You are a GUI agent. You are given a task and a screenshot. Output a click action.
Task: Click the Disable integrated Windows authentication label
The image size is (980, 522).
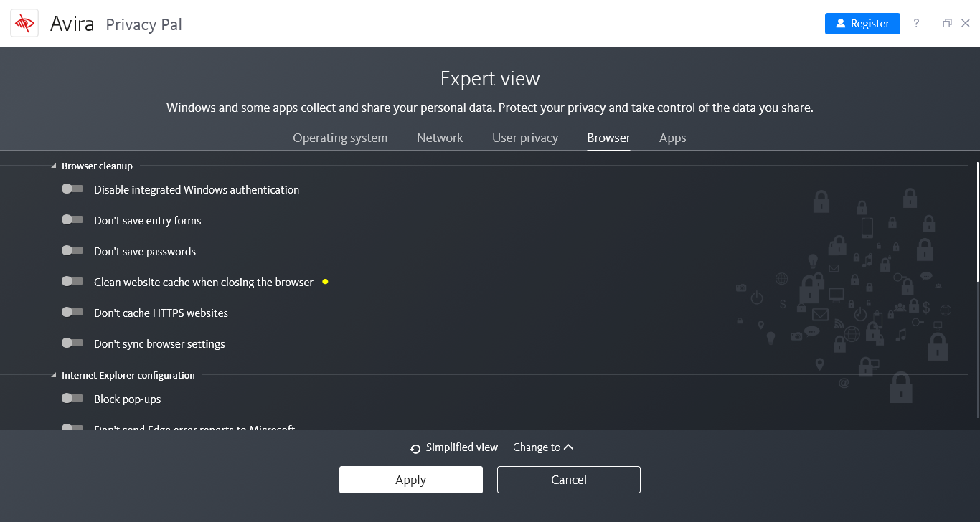[197, 190]
